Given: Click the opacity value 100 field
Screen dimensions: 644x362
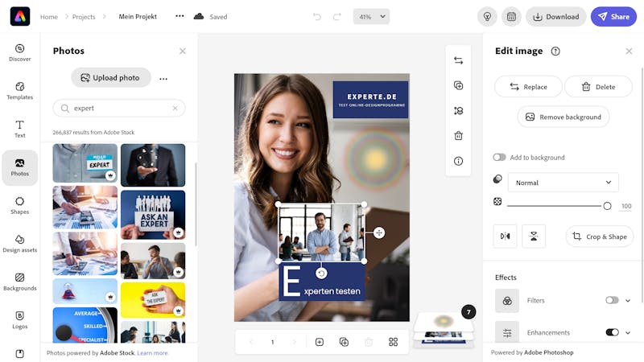Looking at the screenshot, I should click(x=626, y=206).
